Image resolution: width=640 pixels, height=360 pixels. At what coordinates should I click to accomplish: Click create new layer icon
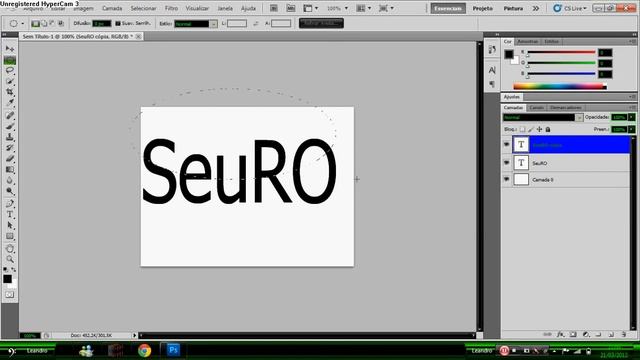pyautogui.click(x=611, y=334)
